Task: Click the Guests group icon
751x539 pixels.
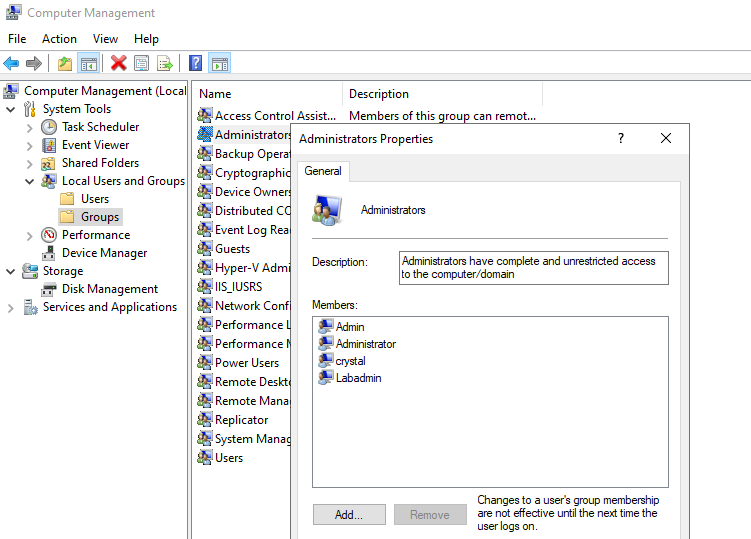Action: [205, 248]
